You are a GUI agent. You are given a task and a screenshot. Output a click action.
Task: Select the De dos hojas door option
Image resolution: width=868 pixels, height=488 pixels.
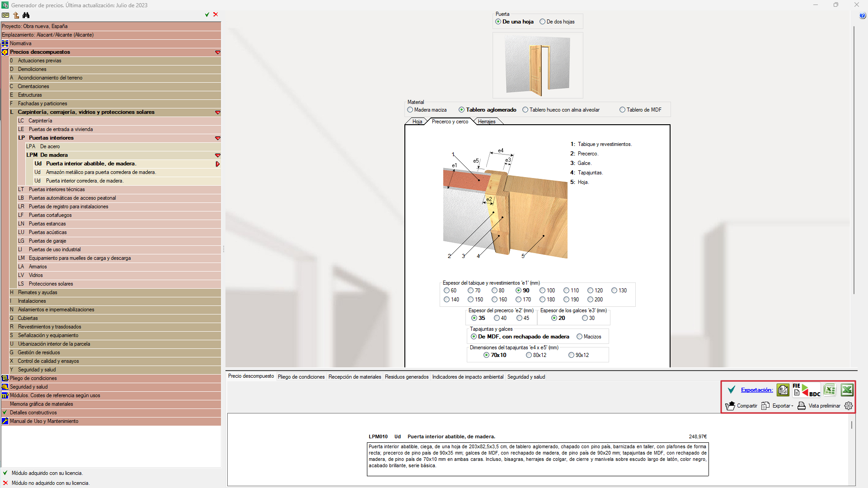543,22
